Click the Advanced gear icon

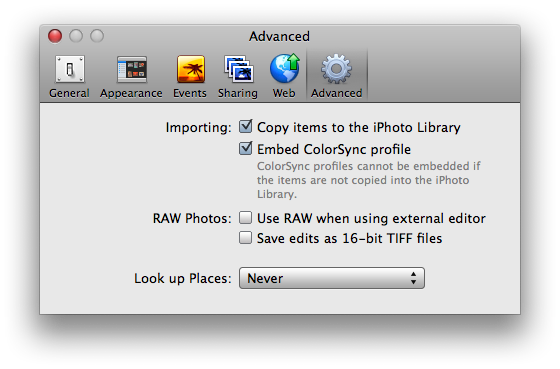pyautogui.click(x=336, y=69)
